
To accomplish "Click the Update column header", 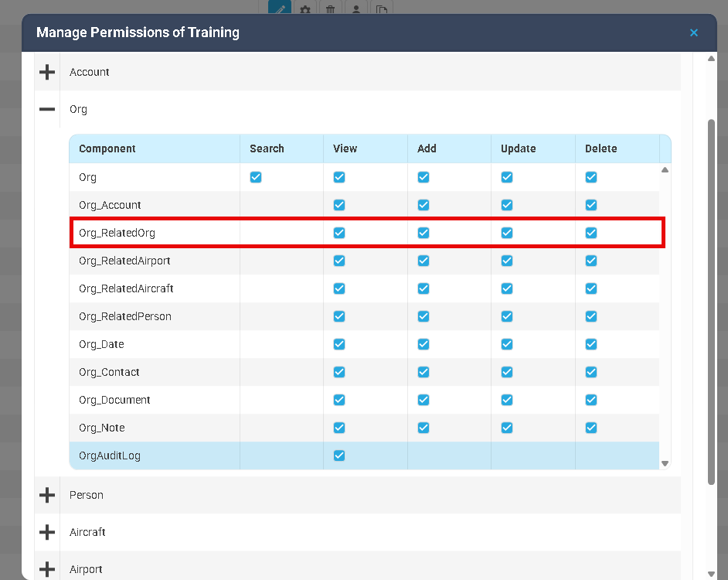I will coord(518,148).
